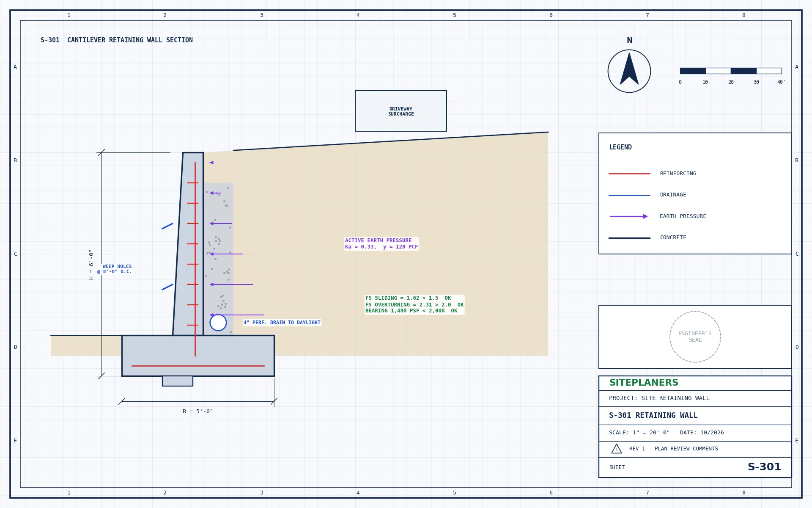This screenshot has height=508, width=812.
Task: Click the north arrow compass symbol
Action: click(x=629, y=71)
